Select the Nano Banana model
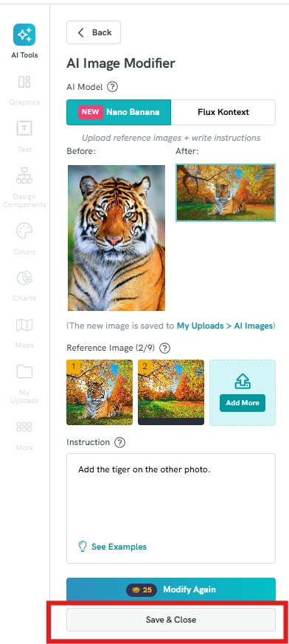Image resolution: width=289 pixels, height=644 pixels. (x=119, y=112)
